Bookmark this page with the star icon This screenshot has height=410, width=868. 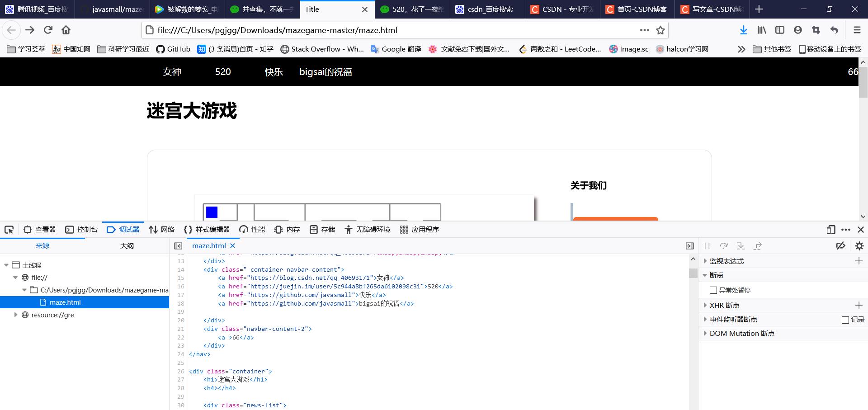(660, 30)
